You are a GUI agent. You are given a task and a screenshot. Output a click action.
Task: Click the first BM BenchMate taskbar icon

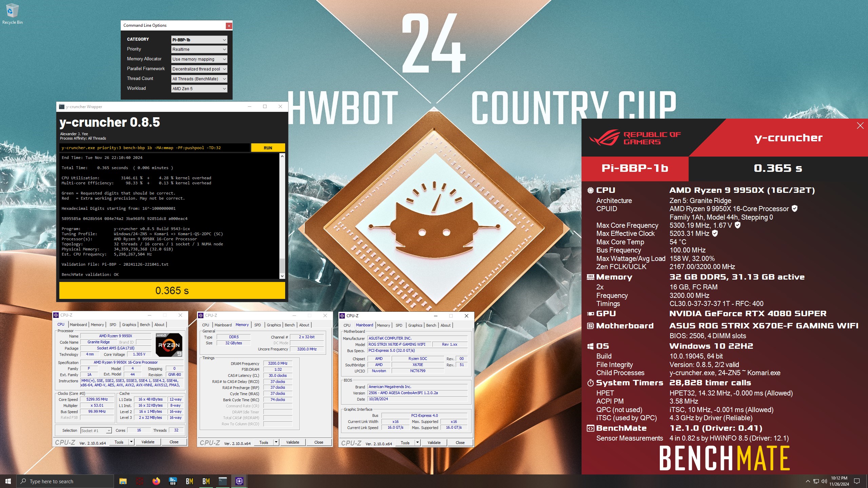click(x=189, y=481)
